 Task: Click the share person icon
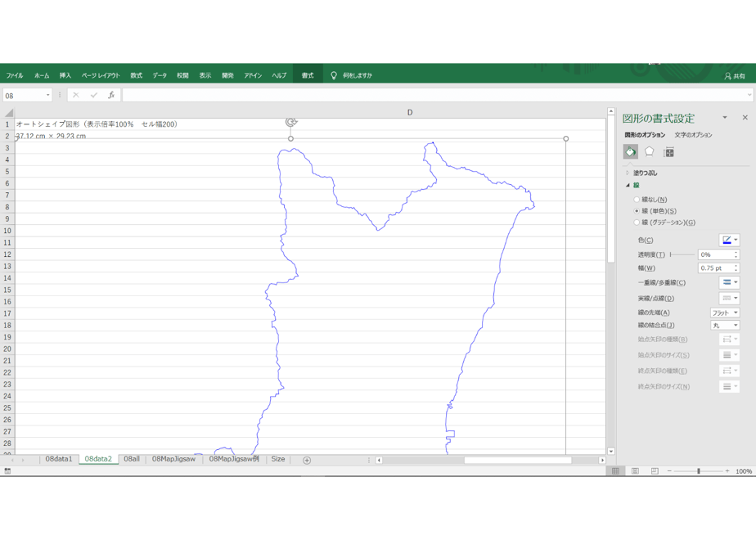click(727, 76)
